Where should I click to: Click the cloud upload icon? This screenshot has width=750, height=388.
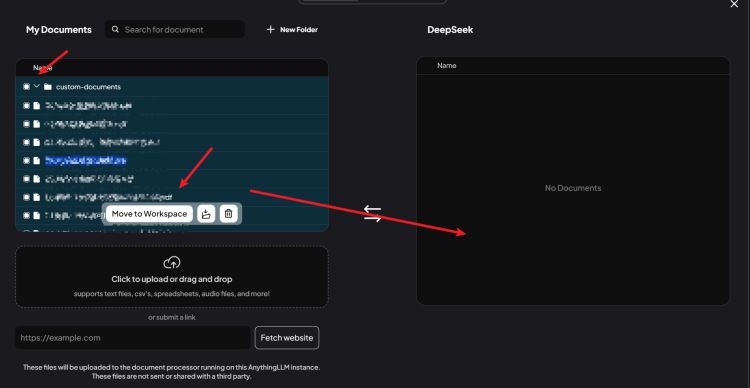click(x=172, y=262)
